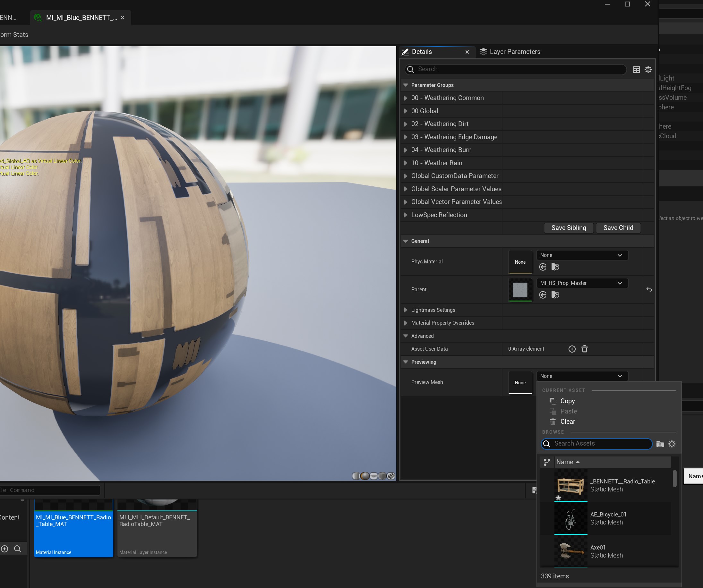
Task: Click revision control column header icon
Action: pos(547,462)
